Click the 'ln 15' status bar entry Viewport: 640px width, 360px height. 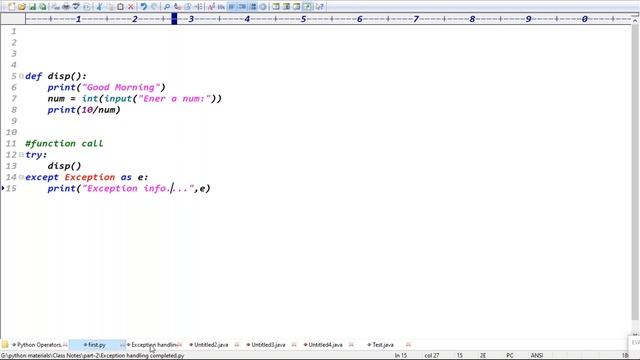[400, 356]
